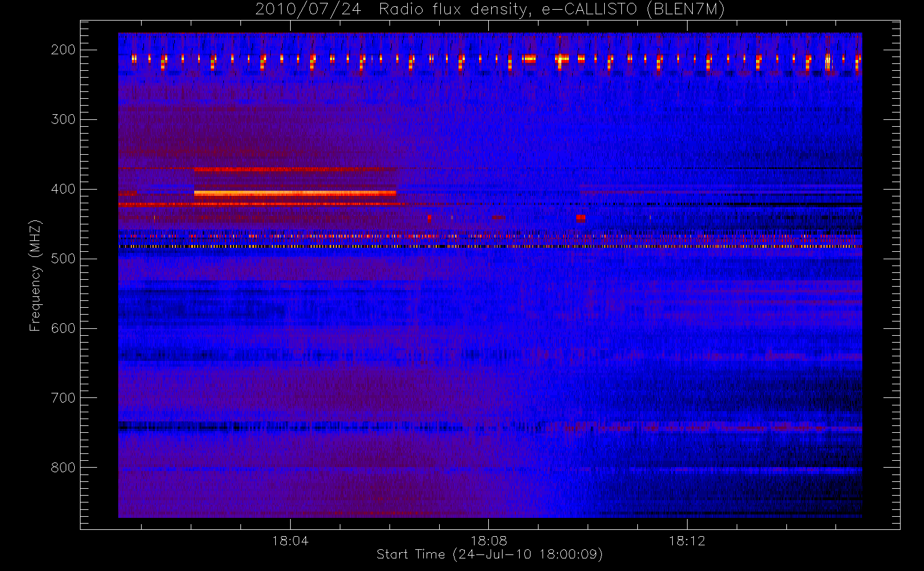Click the 800 frequency tick label

click(x=63, y=468)
